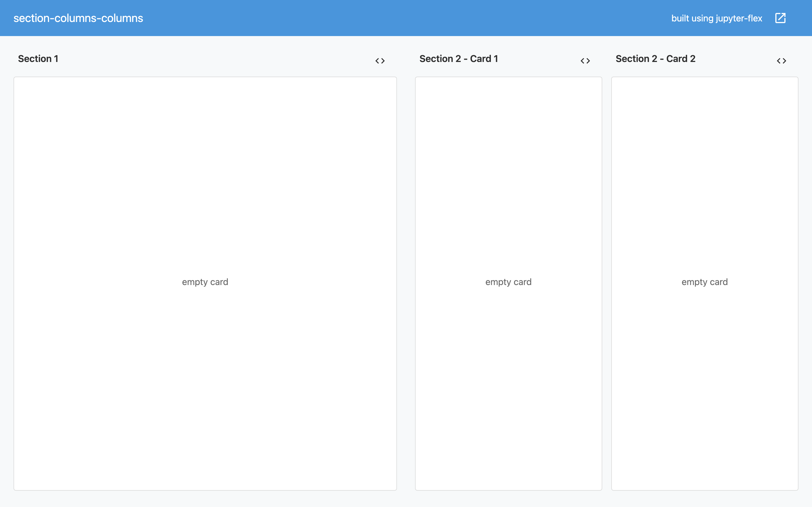Click the gray gap between the two Section 2 cards
Viewport: 812px width, 507px height.
(x=607, y=282)
